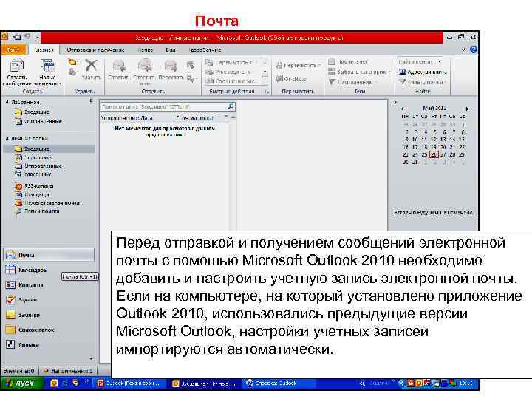Viewport: 532px width, 399px height.
Task: Open the Deleted items (Удаленные) folder
Action: [x=33, y=174]
